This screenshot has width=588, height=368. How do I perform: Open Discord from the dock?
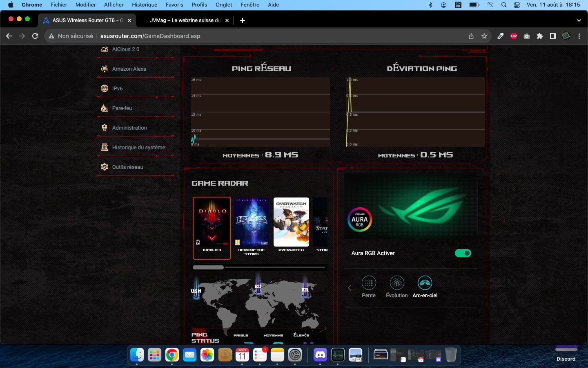[x=320, y=355]
